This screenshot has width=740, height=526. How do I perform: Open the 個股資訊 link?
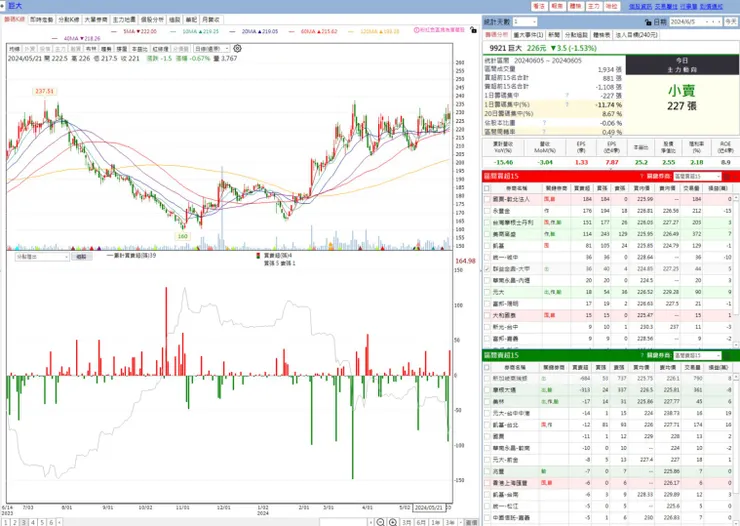click(x=640, y=6)
